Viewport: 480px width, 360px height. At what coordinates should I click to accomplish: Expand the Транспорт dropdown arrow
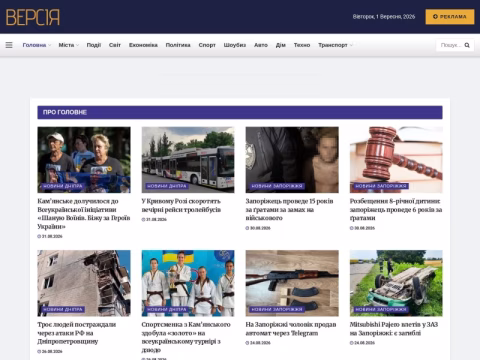[x=351, y=45]
